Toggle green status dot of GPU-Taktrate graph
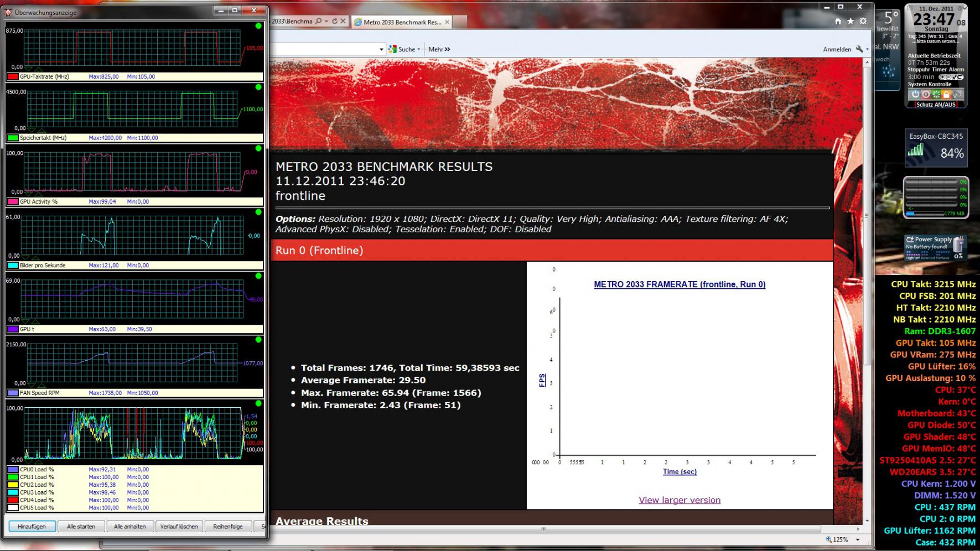Viewport: 980px width, 551px height. [x=258, y=26]
